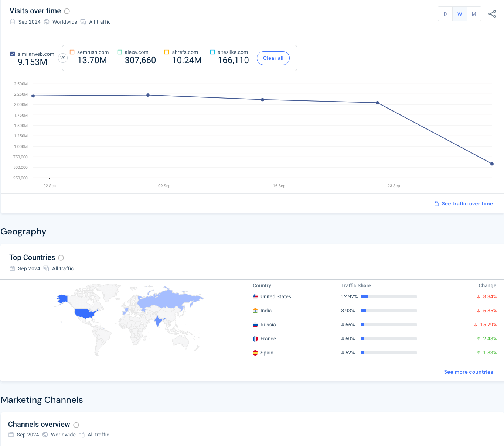This screenshot has width=504, height=446.
Task: Click info icon next to Visits over time
Action: (x=67, y=11)
